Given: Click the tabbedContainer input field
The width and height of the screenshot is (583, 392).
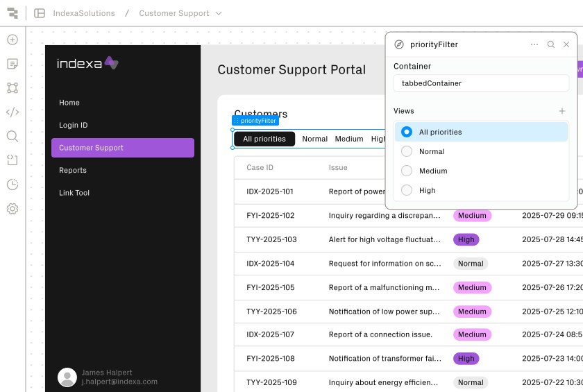Looking at the screenshot, I should tap(481, 83).
